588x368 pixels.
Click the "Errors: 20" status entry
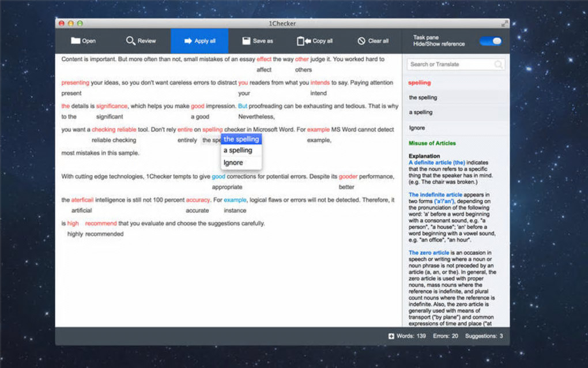click(x=446, y=336)
